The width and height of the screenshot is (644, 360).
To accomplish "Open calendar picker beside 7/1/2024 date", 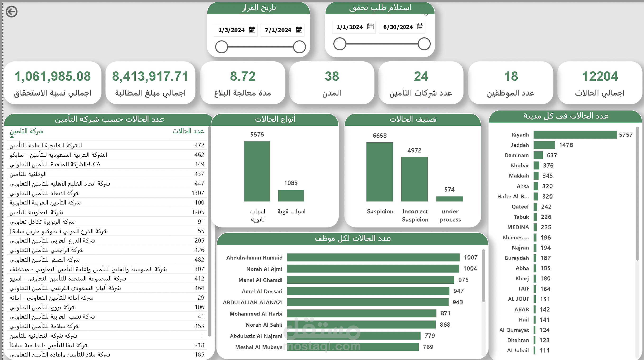I will (299, 30).
